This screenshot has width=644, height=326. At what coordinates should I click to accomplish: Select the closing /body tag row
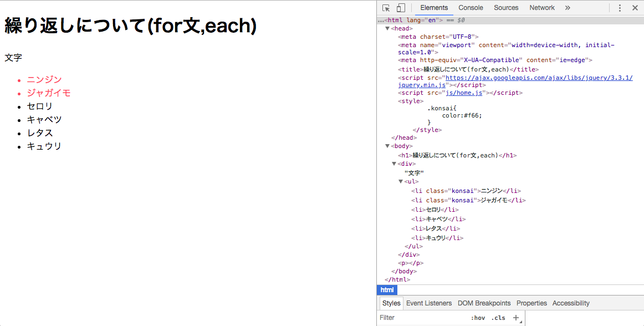pyautogui.click(x=403, y=271)
